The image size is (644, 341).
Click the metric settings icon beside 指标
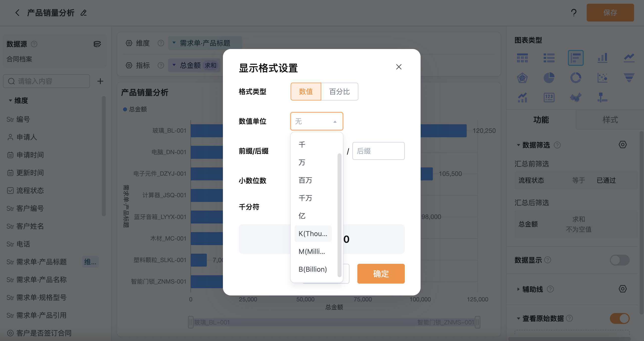pyautogui.click(x=129, y=65)
